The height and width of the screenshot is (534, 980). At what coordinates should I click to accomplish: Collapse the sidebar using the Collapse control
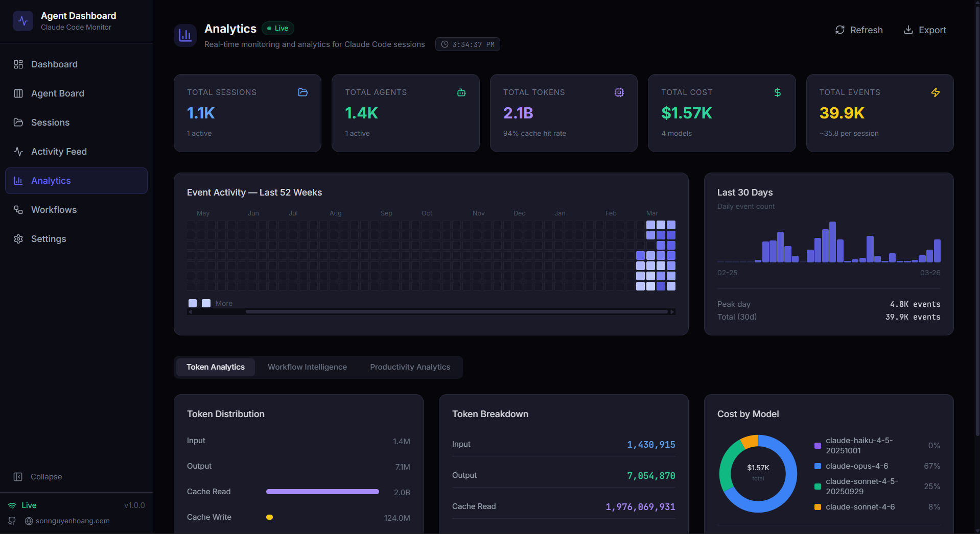tap(38, 476)
